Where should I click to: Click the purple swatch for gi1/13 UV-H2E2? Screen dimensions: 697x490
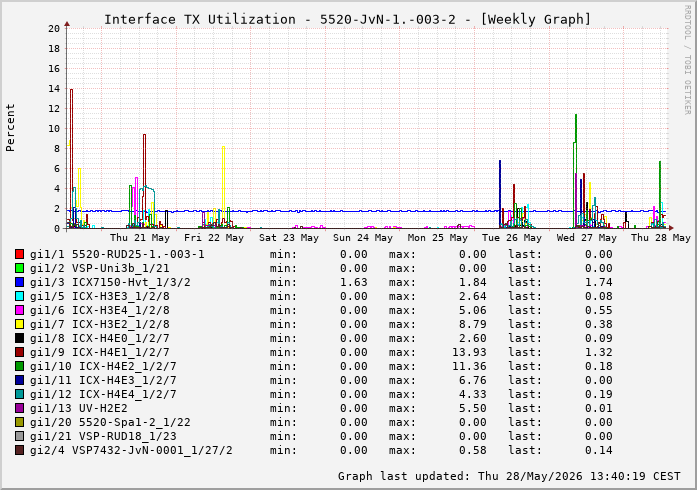click(x=19, y=408)
